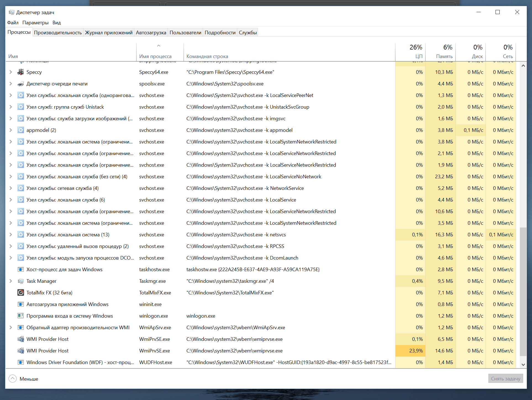Switch to the Производительность tab
This screenshot has width=532, height=400.
58,33
